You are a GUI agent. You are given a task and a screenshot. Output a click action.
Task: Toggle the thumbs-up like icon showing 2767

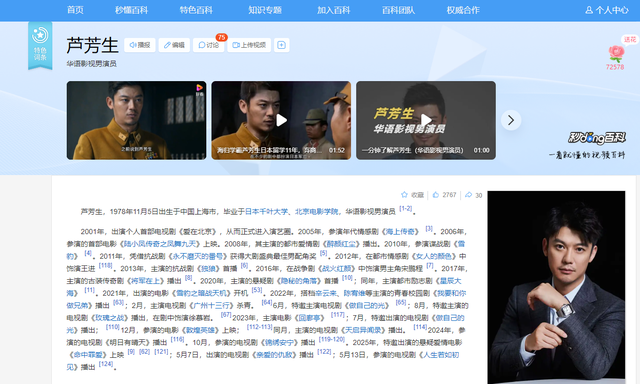pos(436,195)
